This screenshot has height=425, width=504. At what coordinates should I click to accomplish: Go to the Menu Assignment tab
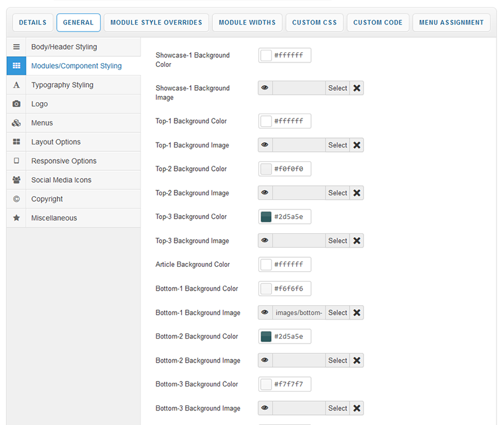click(451, 23)
